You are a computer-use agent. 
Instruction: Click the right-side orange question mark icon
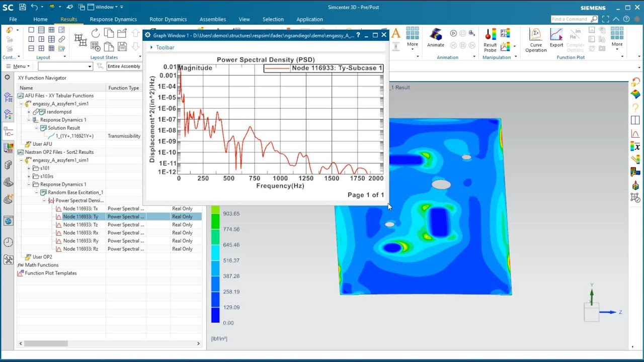(x=635, y=108)
